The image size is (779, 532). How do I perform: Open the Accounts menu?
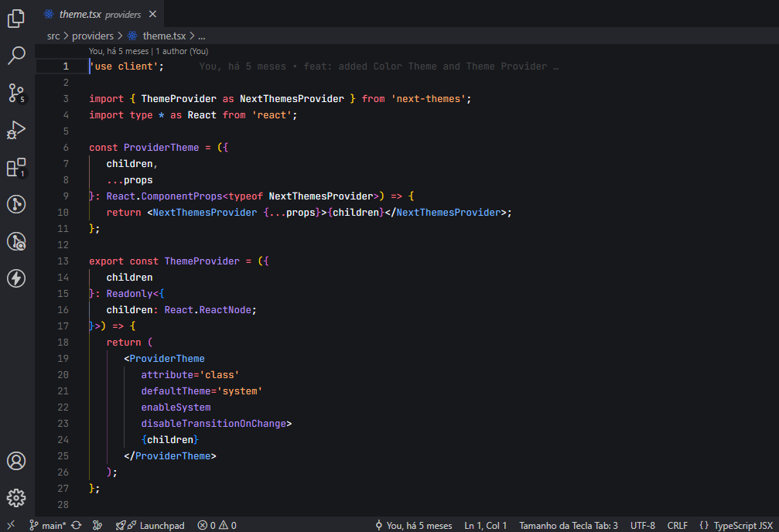pos(16,461)
